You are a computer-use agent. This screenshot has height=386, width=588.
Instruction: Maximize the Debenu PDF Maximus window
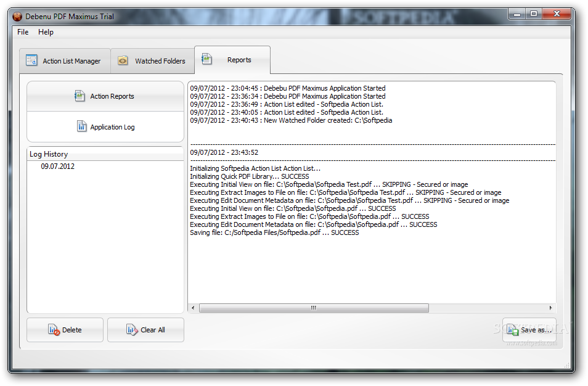click(x=534, y=14)
